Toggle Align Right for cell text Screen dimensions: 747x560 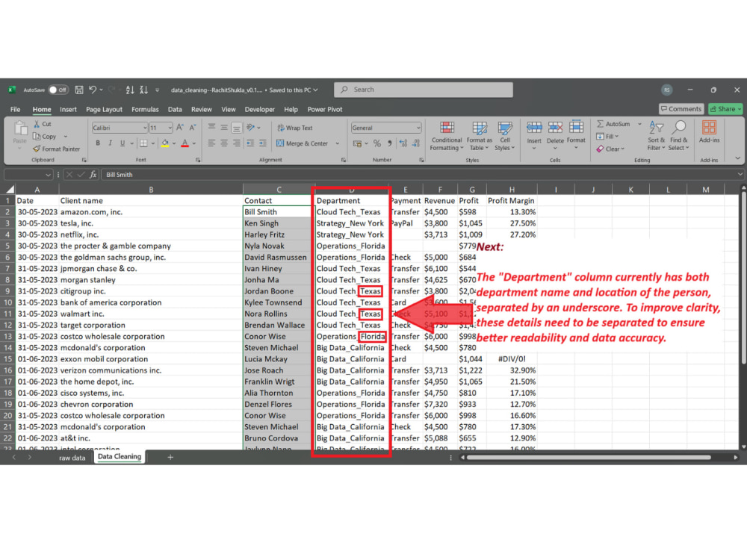(x=236, y=143)
